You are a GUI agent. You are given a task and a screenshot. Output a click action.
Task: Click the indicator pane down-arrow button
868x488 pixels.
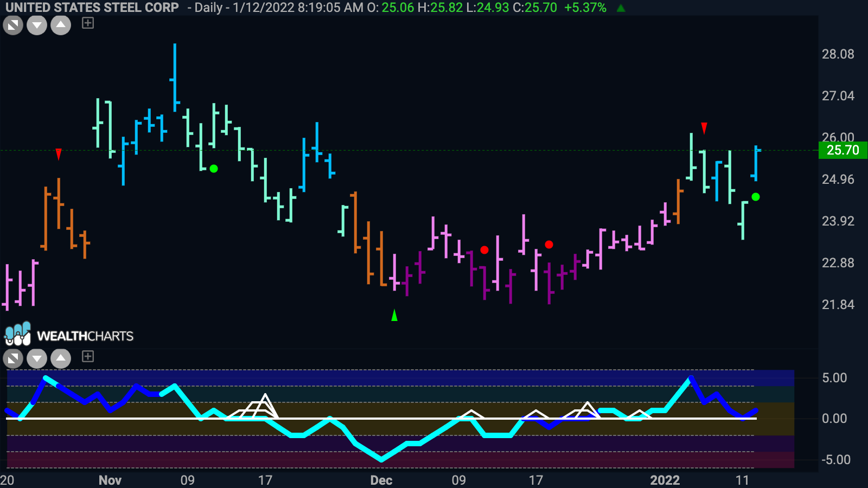click(37, 358)
